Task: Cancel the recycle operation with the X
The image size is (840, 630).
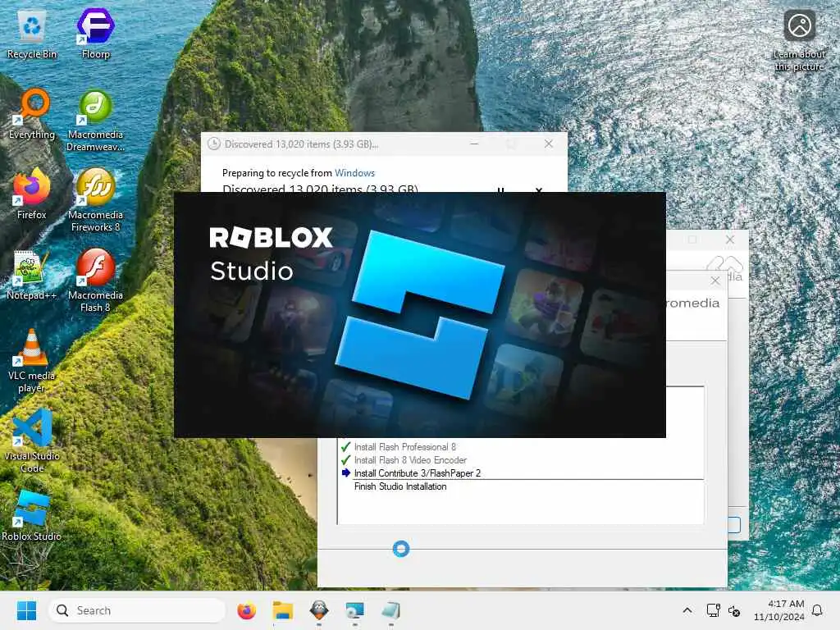Action: (539, 189)
